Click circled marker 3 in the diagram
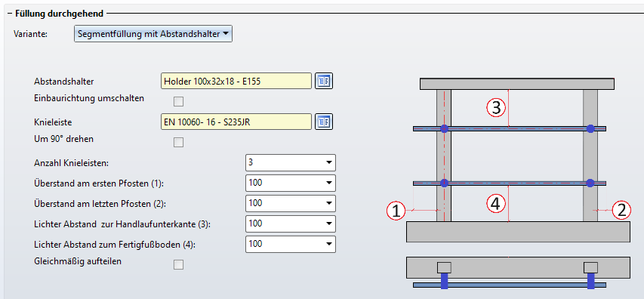The image size is (644, 299). [496, 108]
